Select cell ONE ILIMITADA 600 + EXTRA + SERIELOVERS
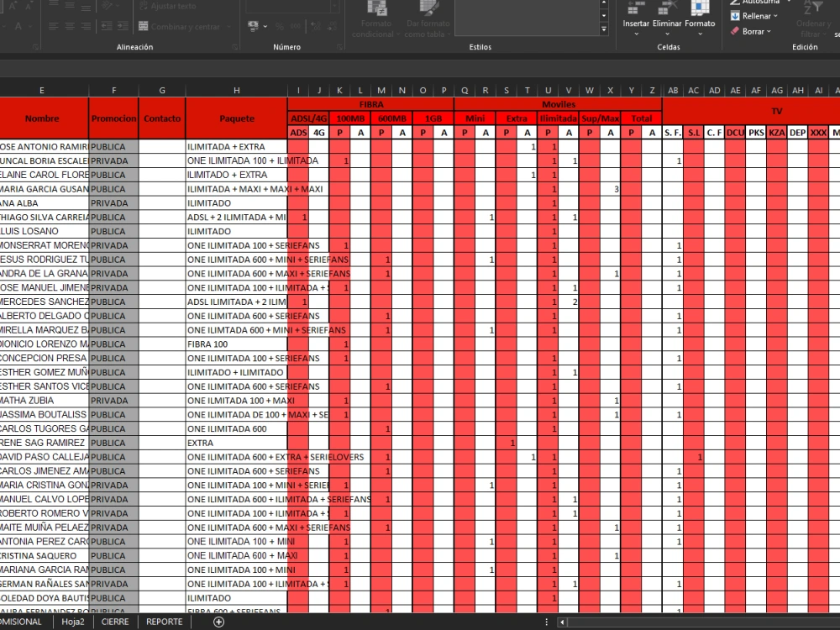The width and height of the screenshot is (840, 630). coord(236,457)
